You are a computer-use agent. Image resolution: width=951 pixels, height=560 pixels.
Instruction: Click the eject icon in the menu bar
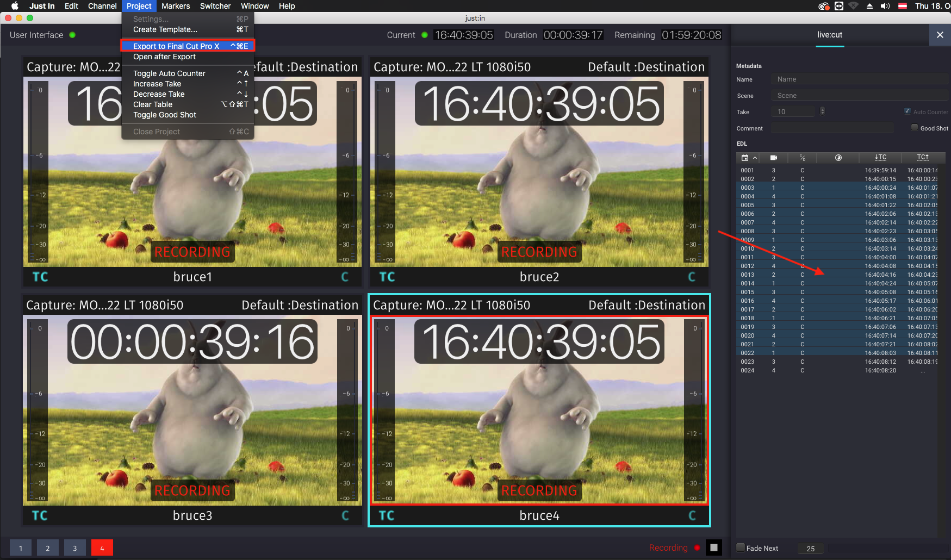click(869, 6)
